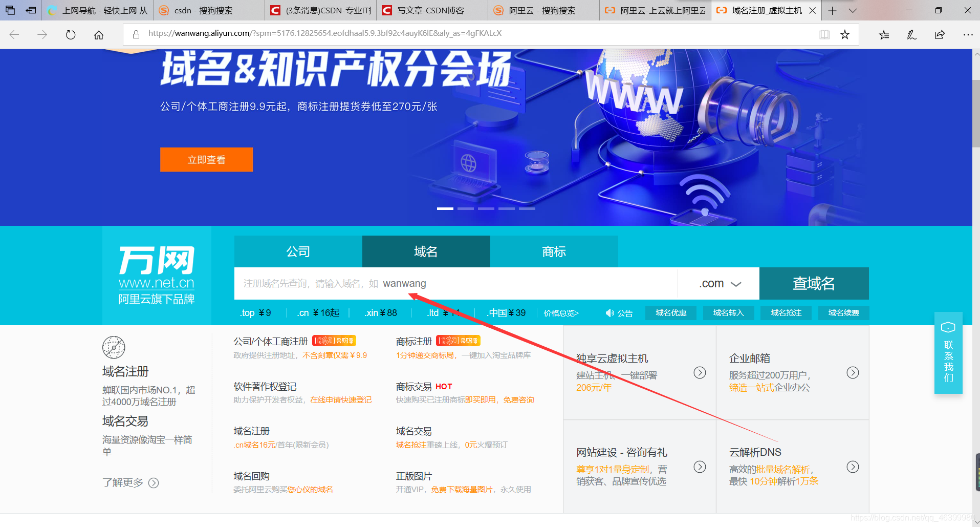
Task: Open the 正版图片 link
Action: (x=413, y=476)
